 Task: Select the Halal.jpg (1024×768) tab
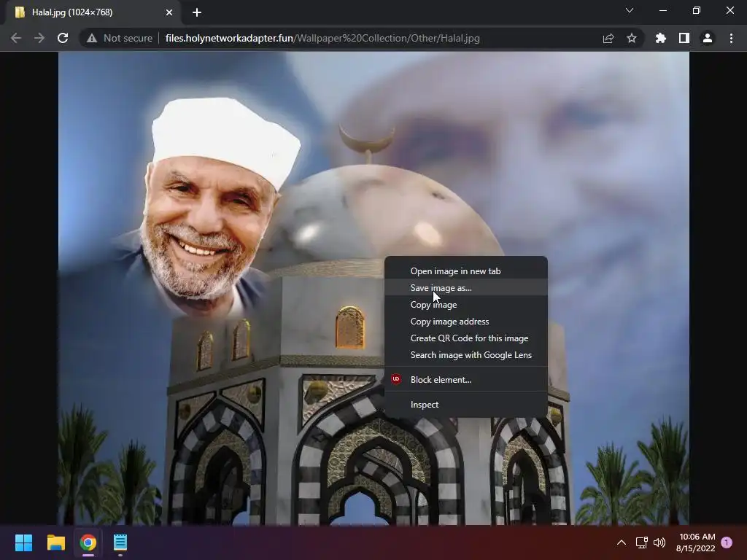click(91, 12)
